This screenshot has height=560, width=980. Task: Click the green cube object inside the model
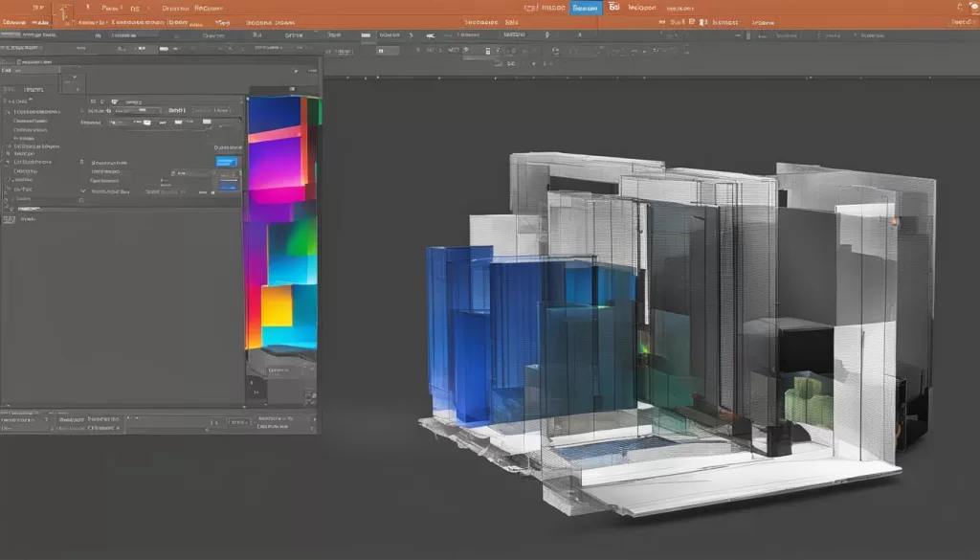(x=808, y=400)
